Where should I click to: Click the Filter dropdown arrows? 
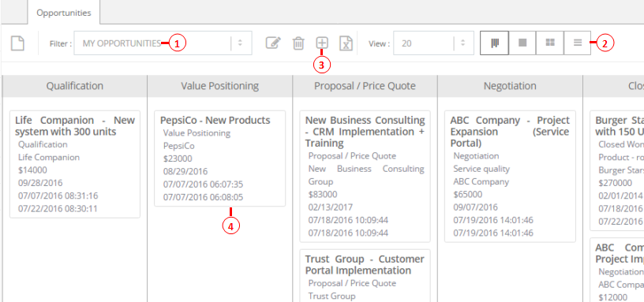pyautogui.click(x=241, y=43)
